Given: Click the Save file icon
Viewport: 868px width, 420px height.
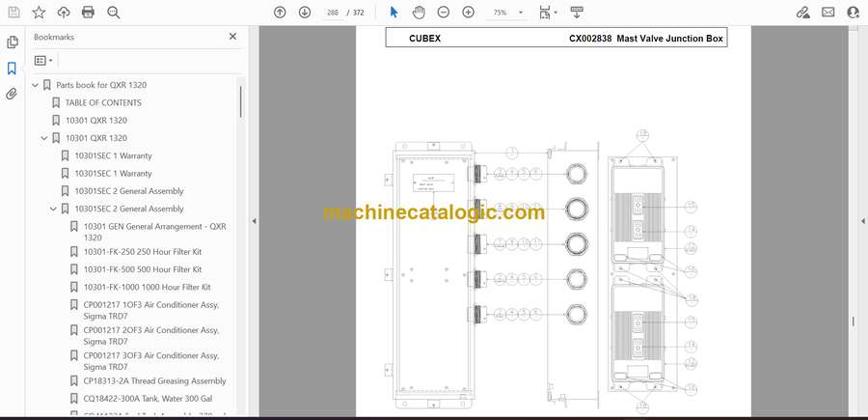Looking at the screenshot, I should coord(14,13).
